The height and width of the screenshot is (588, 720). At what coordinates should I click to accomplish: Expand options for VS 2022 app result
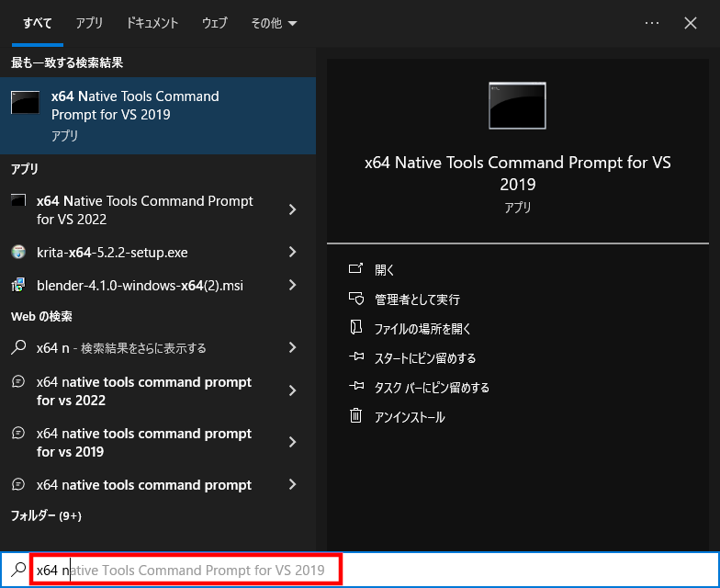pyautogui.click(x=292, y=209)
